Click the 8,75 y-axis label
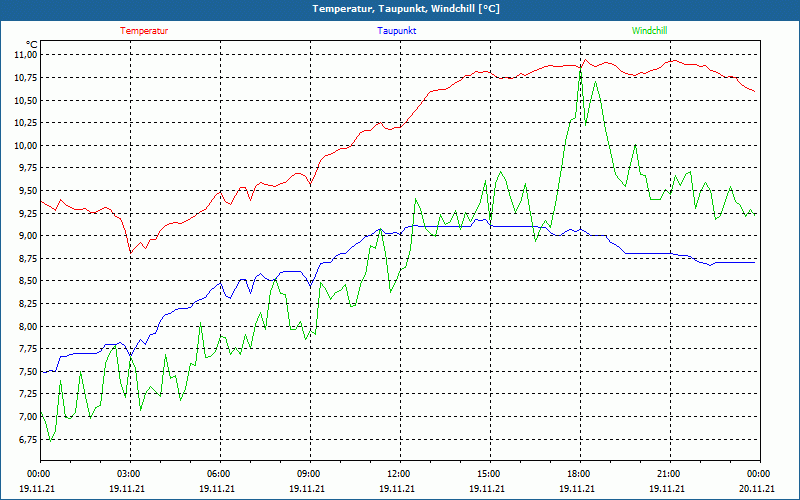 click(x=27, y=259)
